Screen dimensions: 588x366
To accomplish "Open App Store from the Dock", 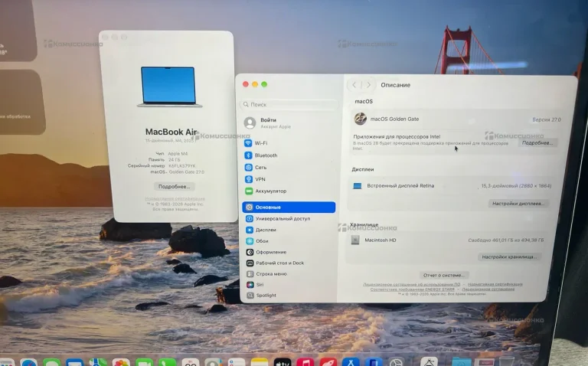I will pyautogui.click(x=351, y=362).
